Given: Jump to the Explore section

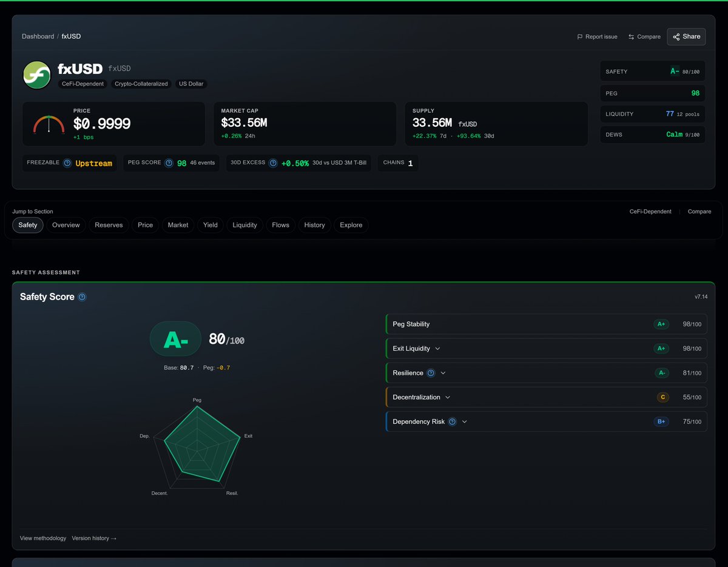Looking at the screenshot, I should coord(351,225).
